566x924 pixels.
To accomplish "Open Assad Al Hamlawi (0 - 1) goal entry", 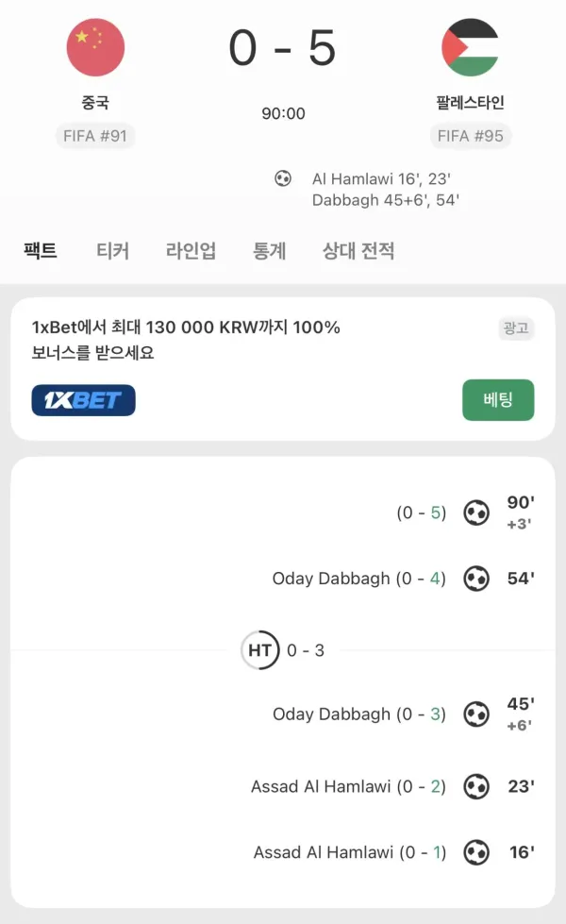I will pyautogui.click(x=350, y=852).
